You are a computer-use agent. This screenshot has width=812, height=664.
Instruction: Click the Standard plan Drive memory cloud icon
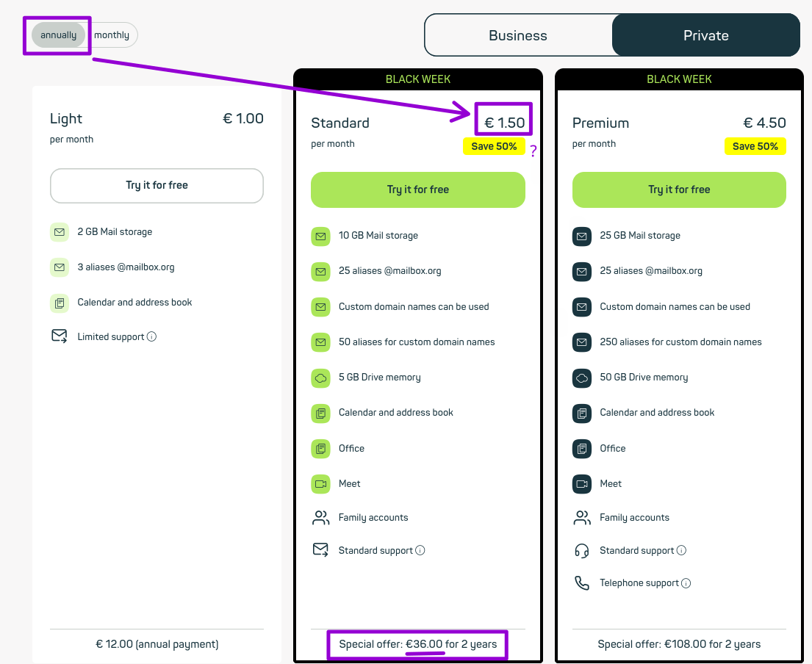click(320, 378)
